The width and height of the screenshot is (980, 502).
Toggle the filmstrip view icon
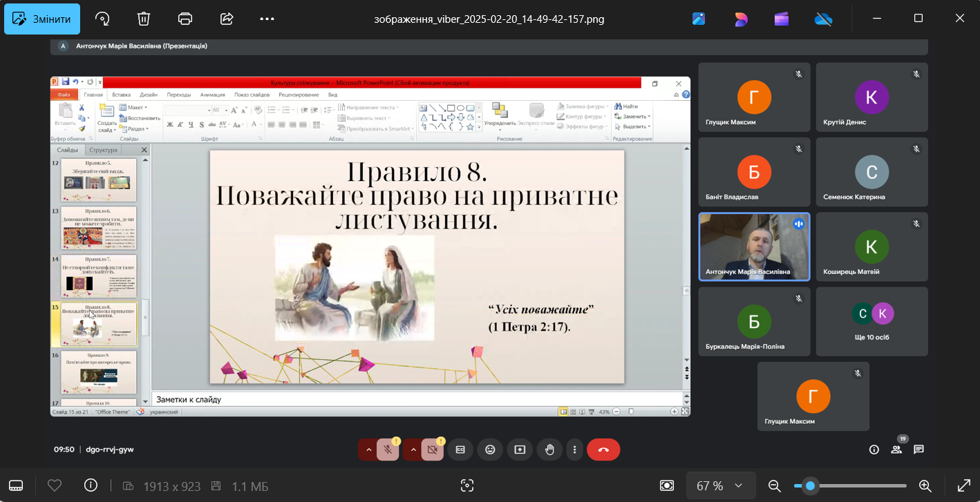click(x=16, y=485)
